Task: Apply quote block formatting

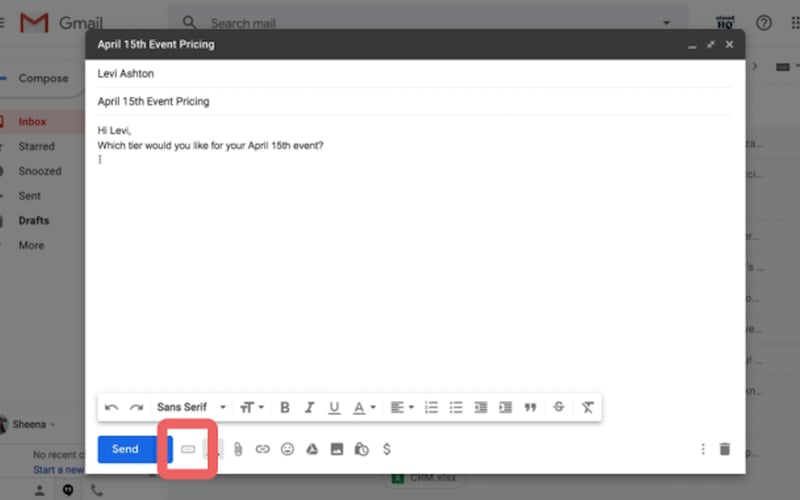Action: point(531,407)
